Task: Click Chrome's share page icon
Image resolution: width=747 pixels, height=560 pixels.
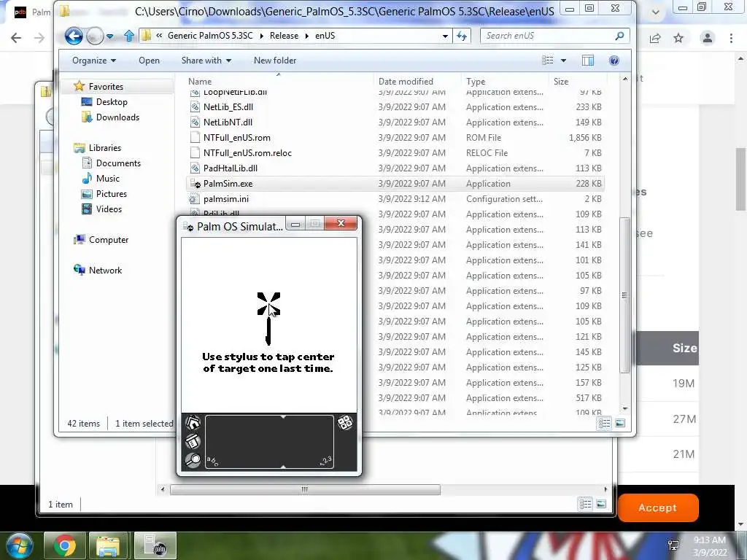Action: (x=655, y=38)
